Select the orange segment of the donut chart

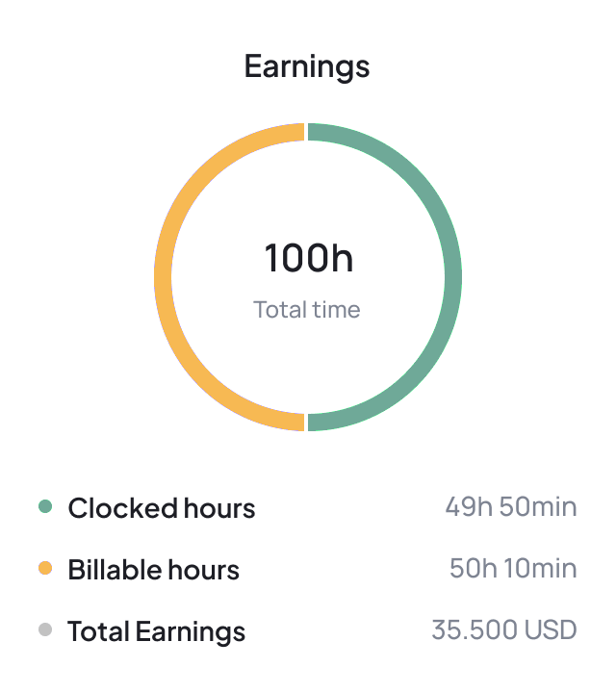point(163,277)
